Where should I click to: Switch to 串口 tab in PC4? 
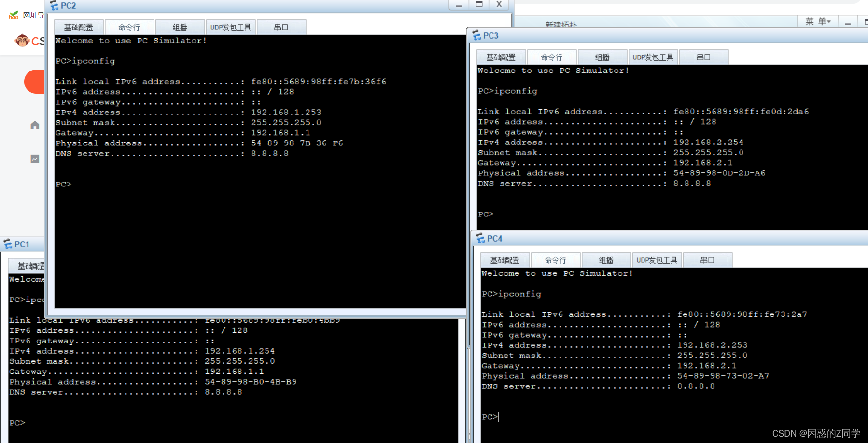708,260
